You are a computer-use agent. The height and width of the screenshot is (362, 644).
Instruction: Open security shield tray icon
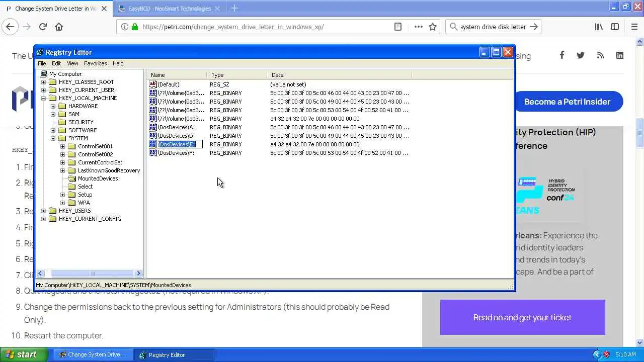point(606,354)
